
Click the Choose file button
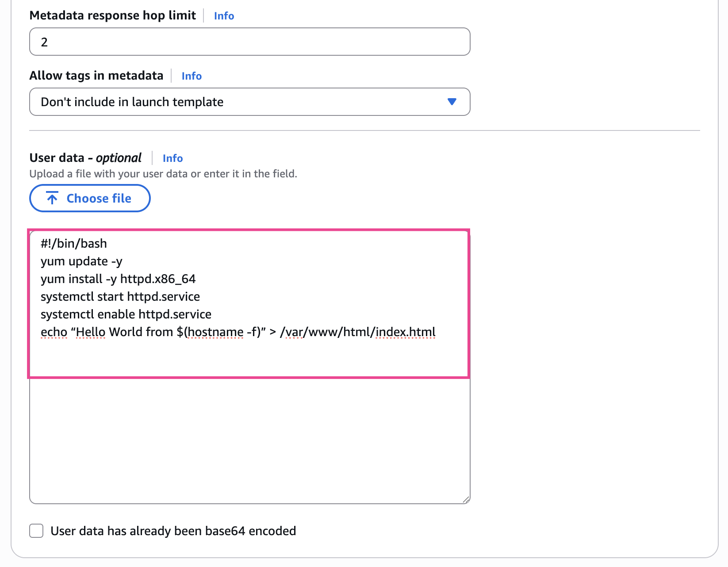(90, 199)
